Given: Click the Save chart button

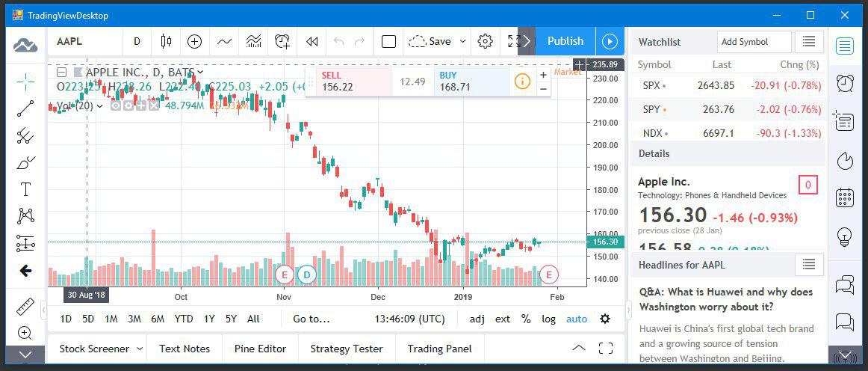Looking at the screenshot, I should click(430, 41).
